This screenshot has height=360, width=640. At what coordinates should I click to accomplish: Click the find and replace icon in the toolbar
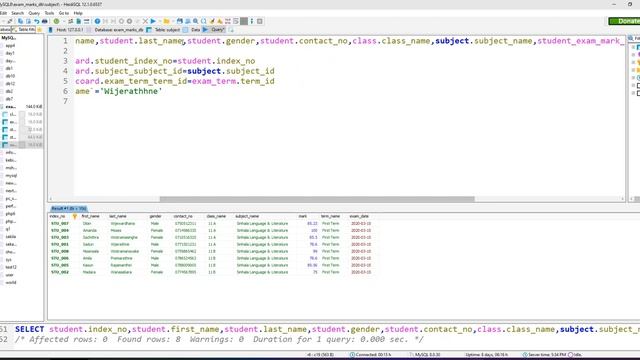pyautogui.click(x=204, y=21)
